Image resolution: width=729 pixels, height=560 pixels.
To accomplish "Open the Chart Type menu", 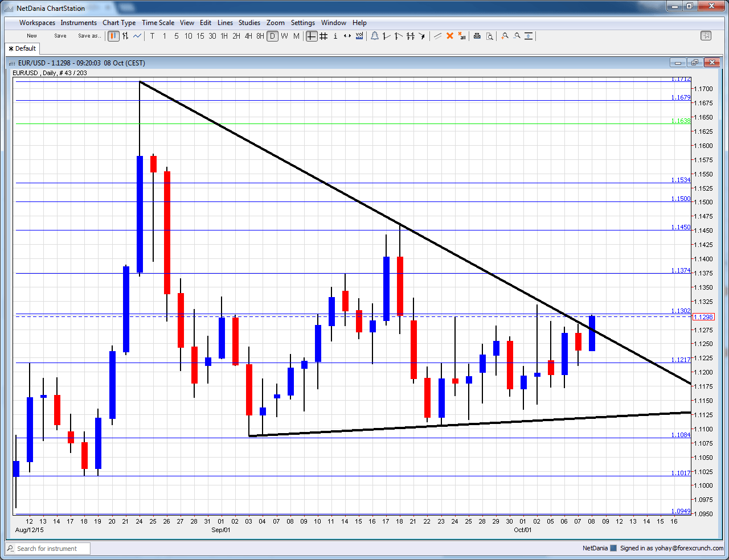I will pyautogui.click(x=119, y=23).
